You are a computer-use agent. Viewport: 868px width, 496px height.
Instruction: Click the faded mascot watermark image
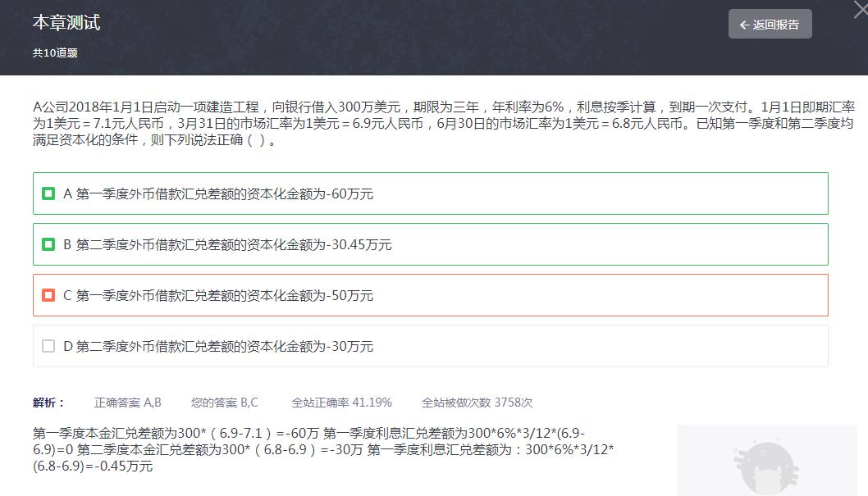click(767, 461)
